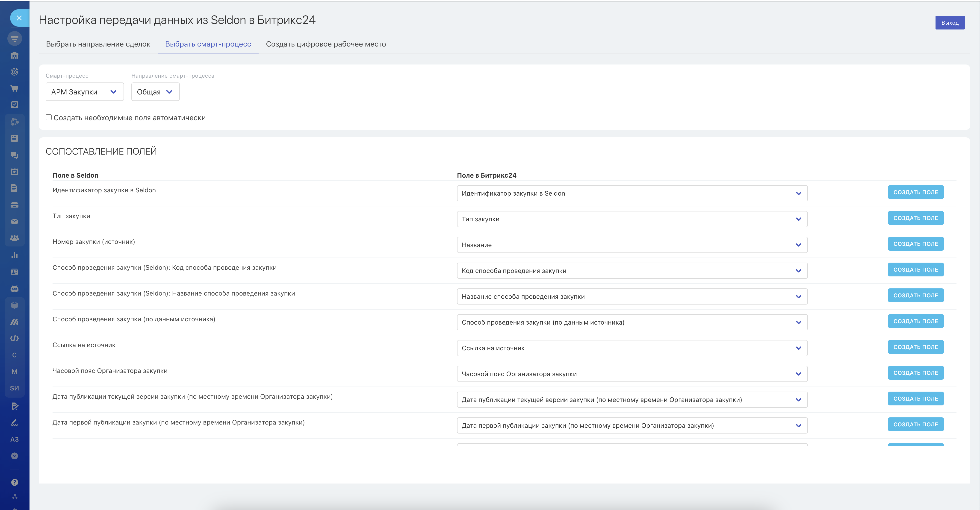
Task: Click the bar chart analytics icon
Action: point(15,255)
